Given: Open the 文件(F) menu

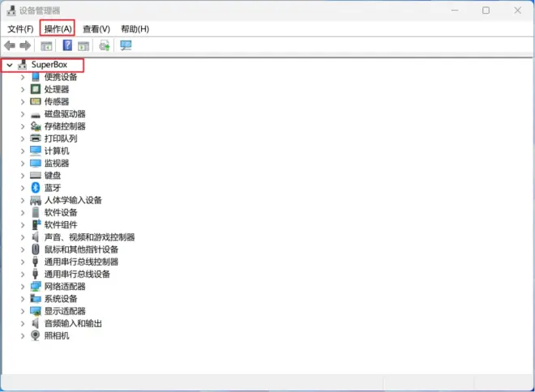Looking at the screenshot, I should [x=20, y=29].
